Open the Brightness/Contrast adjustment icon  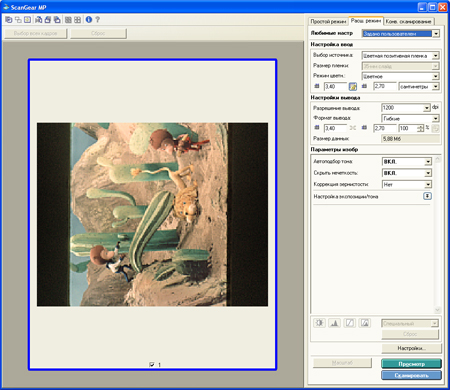[319, 323]
